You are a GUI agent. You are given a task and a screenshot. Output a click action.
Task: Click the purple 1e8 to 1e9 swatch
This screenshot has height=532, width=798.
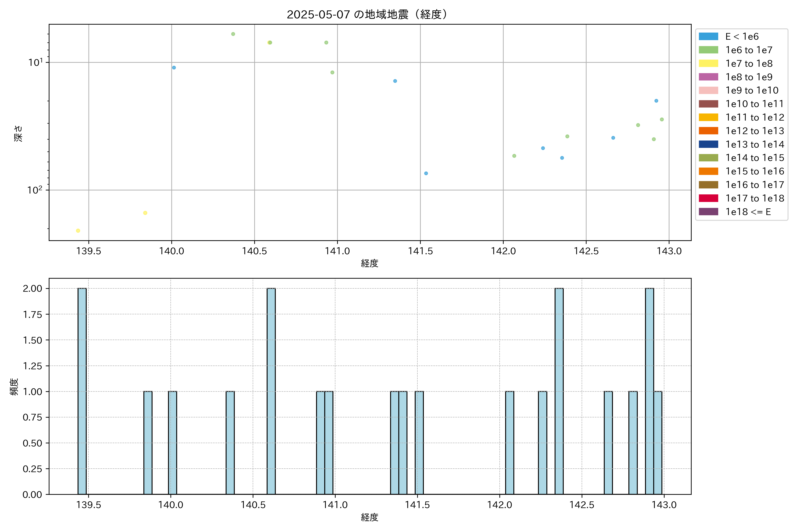click(708, 77)
